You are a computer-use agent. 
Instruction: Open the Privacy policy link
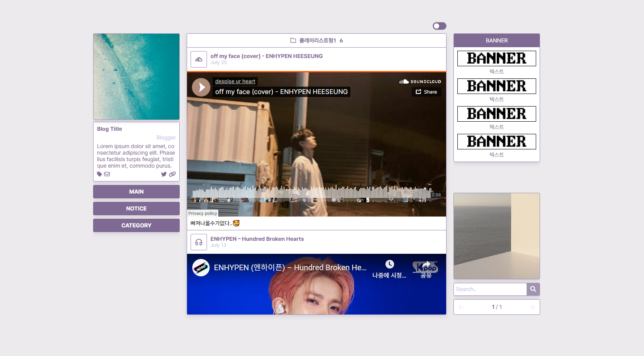pos(203,213)
